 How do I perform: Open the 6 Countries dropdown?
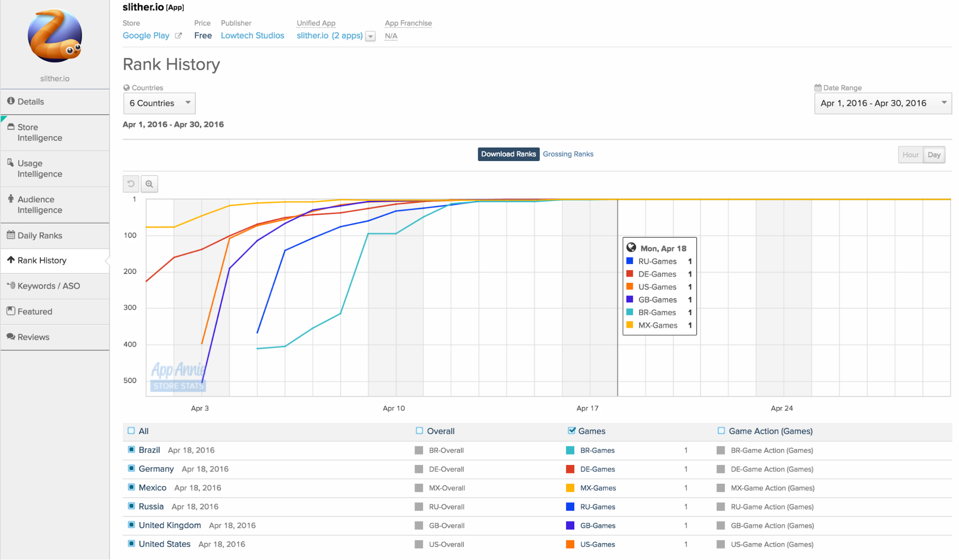[x=159, y=103]
